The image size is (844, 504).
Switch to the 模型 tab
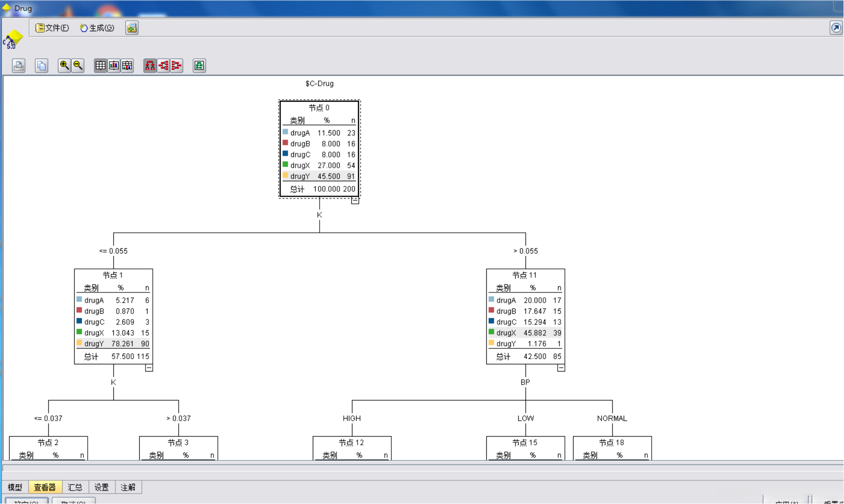point(15,487)
